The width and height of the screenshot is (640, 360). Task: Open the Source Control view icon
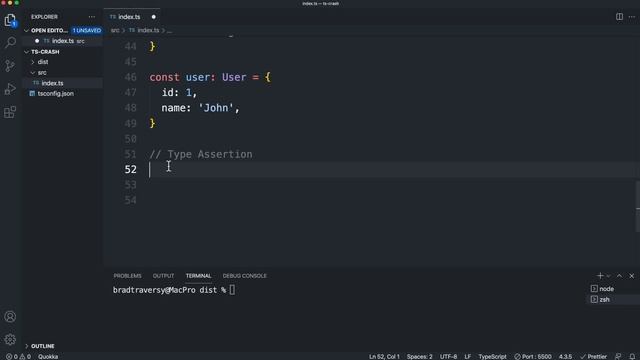[x=10, y=66]
